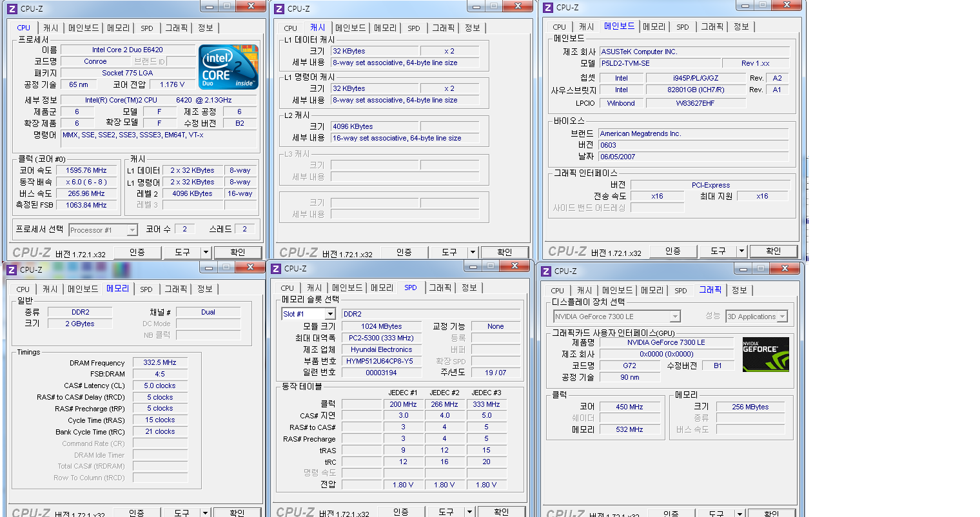Viewport: 980px width, 517px height.
Task: Switch to 캐시 tab in the CPU tab window
Action: (50, 28)
